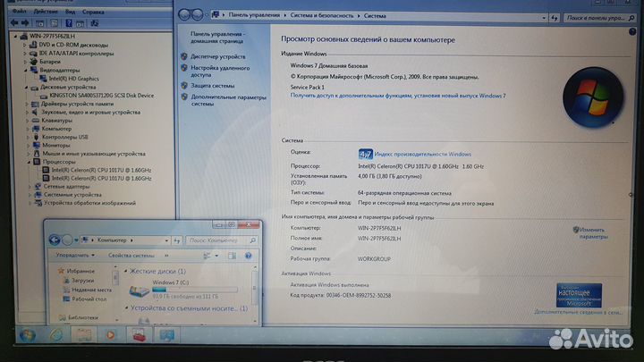
Task: Select Звуковые, видео и игровые устройства
Action: tap(90, 112)
